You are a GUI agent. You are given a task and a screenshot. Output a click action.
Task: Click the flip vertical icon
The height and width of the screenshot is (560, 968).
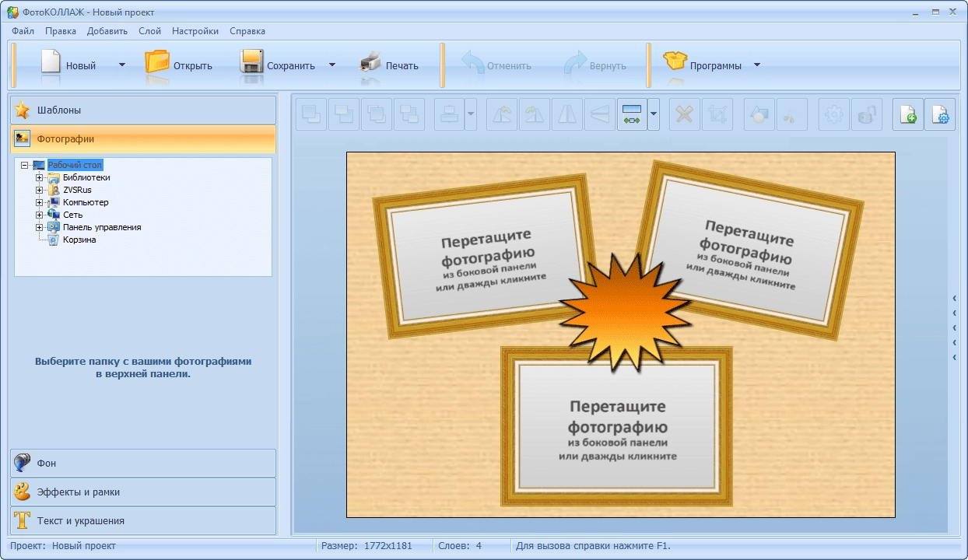(600, 114)
